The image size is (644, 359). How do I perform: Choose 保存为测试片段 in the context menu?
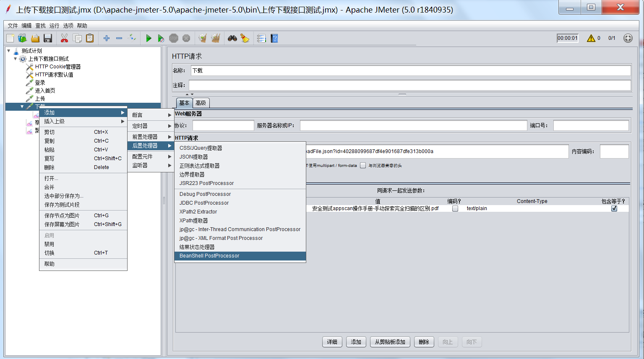click(83, 205)
